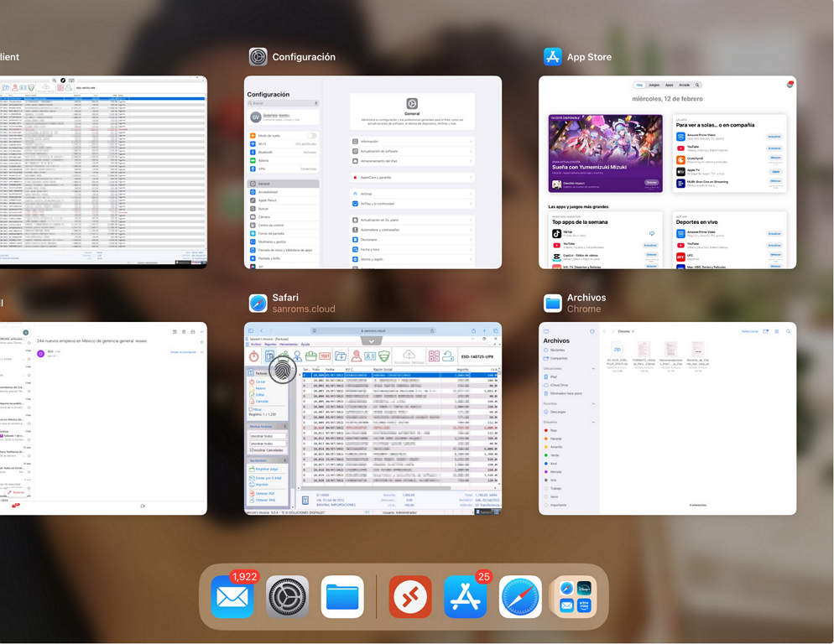The width and height of the screenshot is (834, 644).
Task: Click Obtener PDF in Sanrom side panel
Action: click(x=265, y=494)
